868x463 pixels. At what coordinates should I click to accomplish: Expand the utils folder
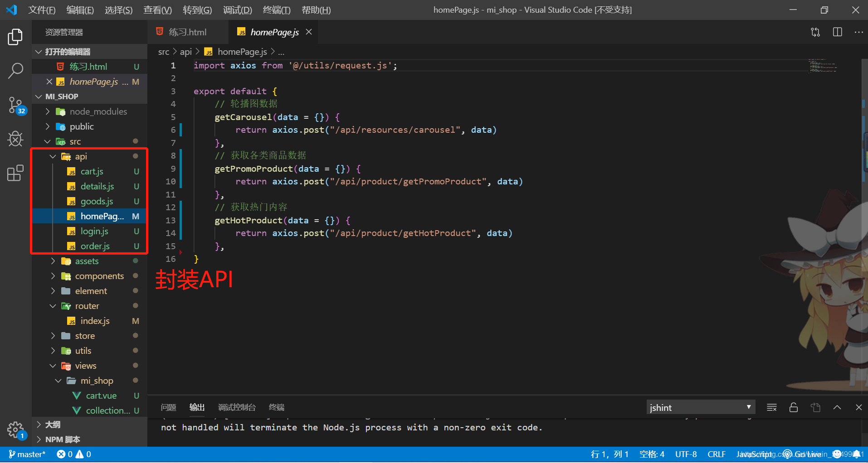coord(90,351)
